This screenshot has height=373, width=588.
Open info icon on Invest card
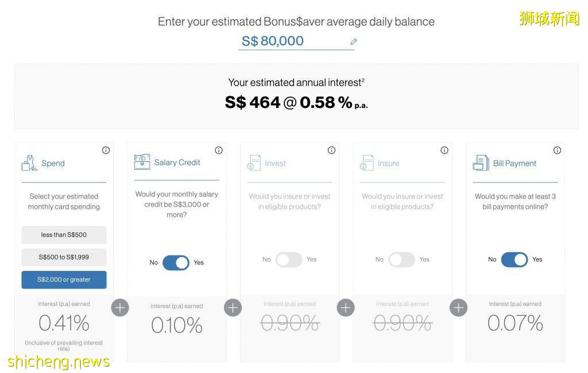pyautogui.click(x=331, y=150)
